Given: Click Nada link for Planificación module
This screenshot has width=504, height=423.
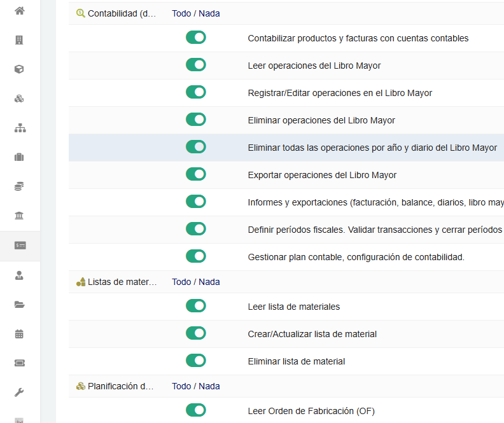Looking at the screenshot, I should click(209, 386).
